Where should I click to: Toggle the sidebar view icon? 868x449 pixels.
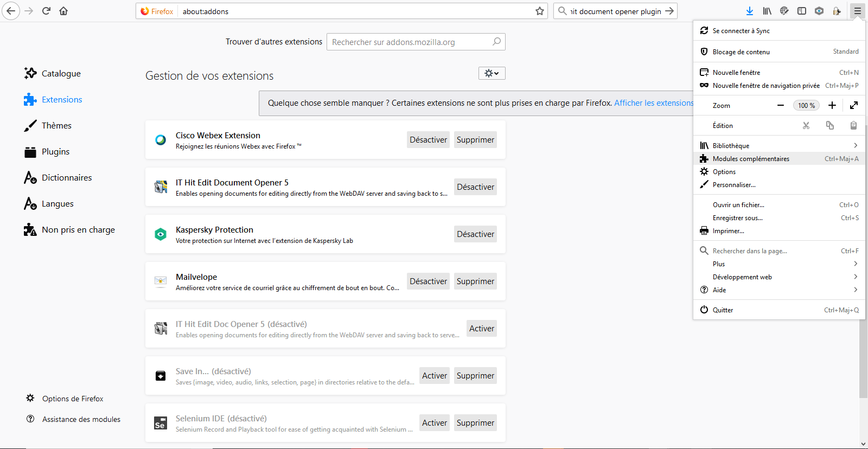pyautogui.click(x=802, y=11)
